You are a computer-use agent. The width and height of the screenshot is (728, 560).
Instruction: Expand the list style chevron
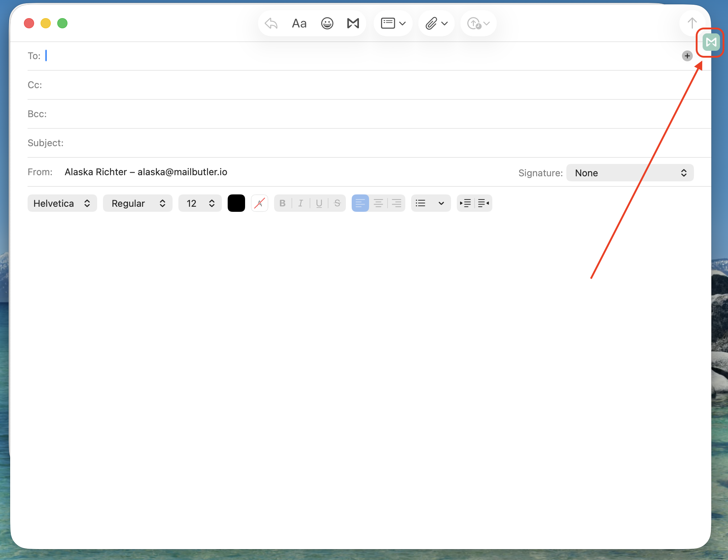pos(441,203)
